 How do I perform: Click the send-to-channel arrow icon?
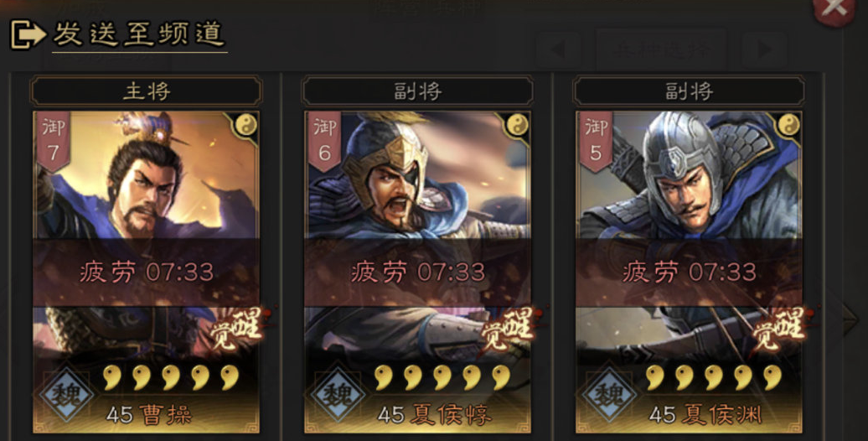[28, 34]
